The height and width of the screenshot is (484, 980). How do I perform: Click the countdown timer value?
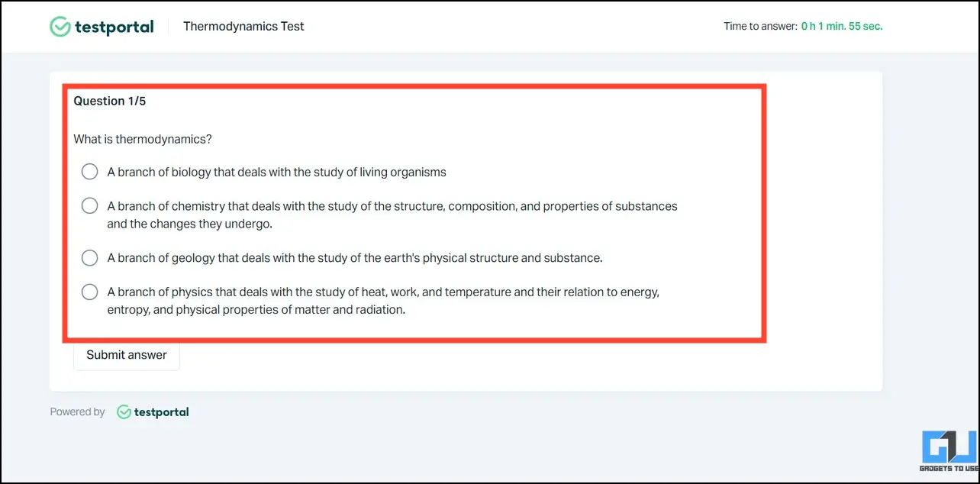click(x=842, y=27)
